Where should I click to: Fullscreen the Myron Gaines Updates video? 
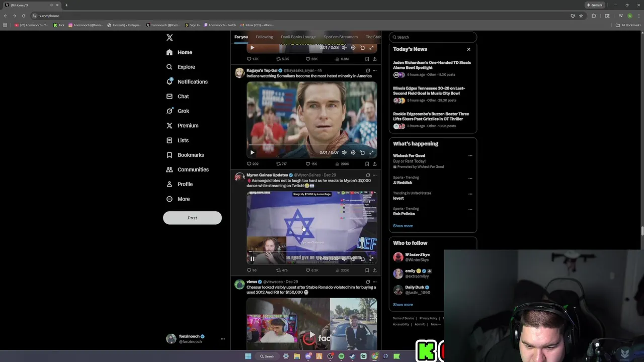coord(371,259)
